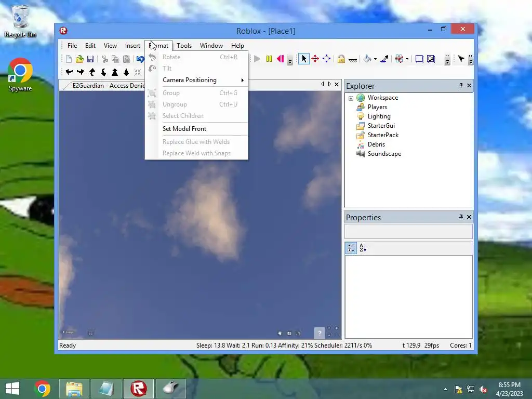Click the Material molecule icon
Viewport: 532px width, 399px height.
coord(399,59)
